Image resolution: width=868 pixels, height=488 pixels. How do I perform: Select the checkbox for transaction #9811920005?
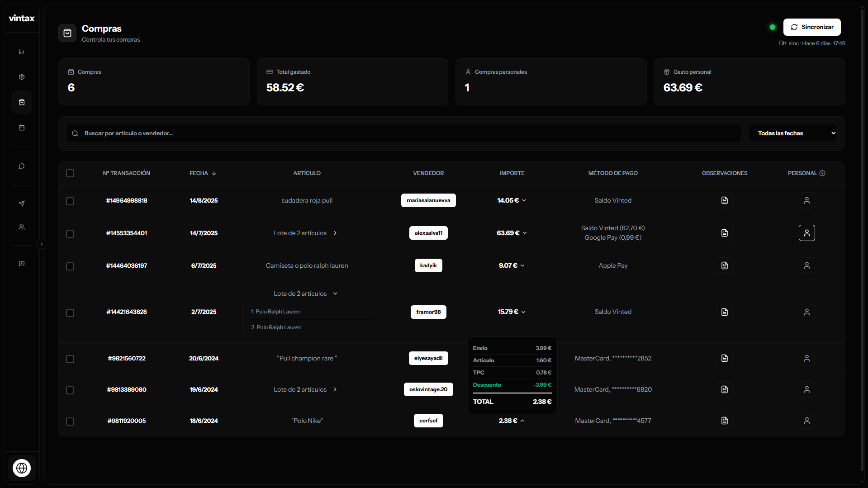70,422
